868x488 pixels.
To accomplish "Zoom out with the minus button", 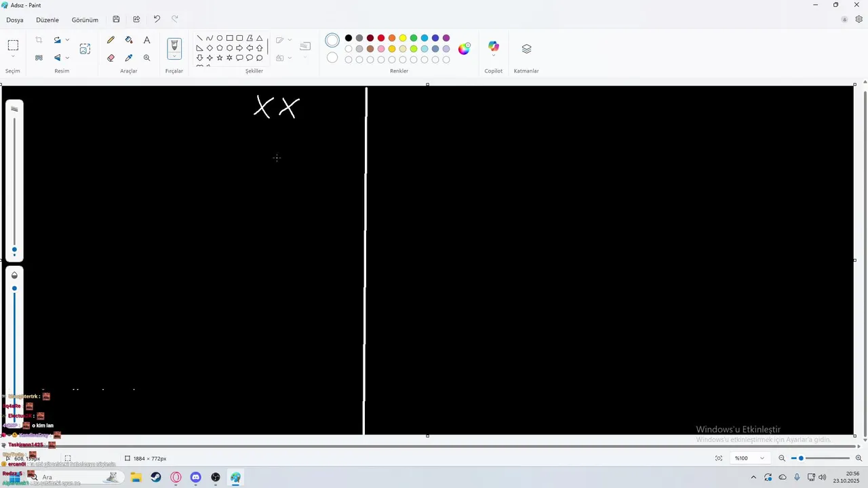I will pyautogui.click(x=782, y=458).
